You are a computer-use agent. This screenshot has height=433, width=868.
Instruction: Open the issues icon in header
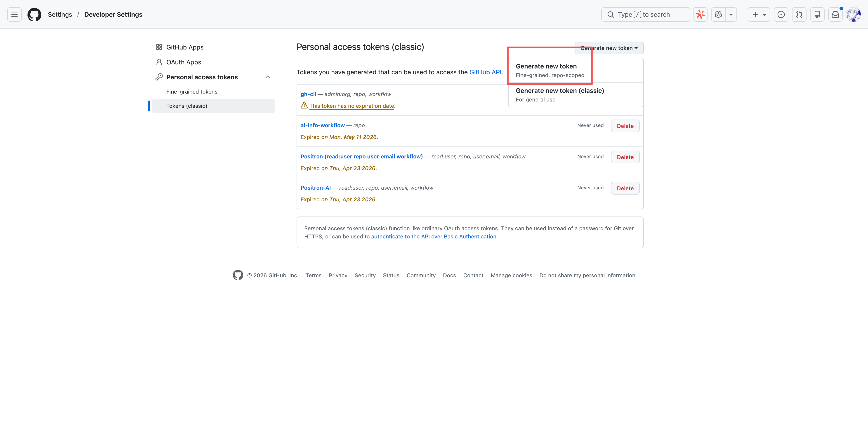781,14
